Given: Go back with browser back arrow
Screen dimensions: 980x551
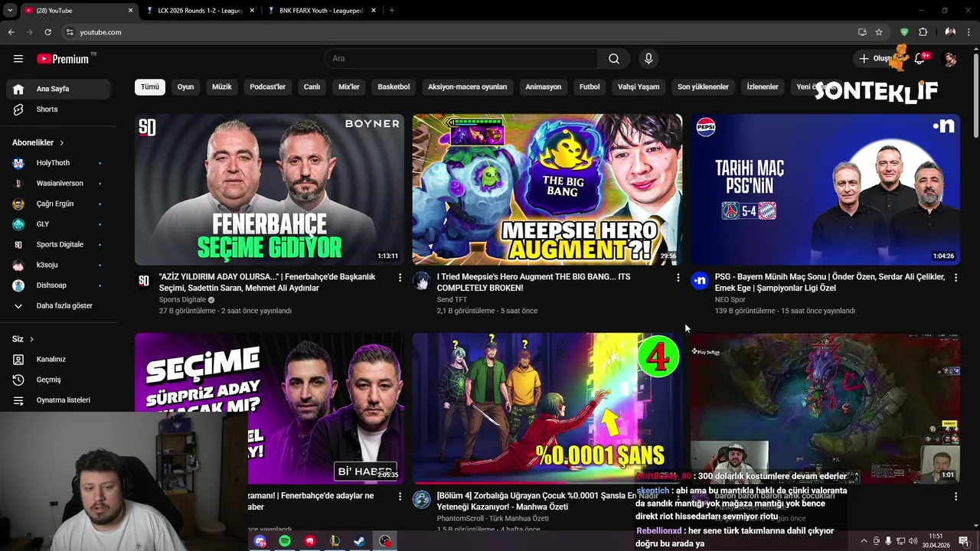Looking at the screenshot, I should click(x=11, y=32).
